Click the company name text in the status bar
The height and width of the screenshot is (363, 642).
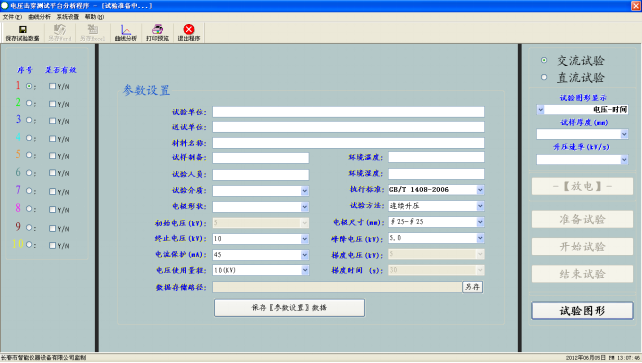coord(43,358)
